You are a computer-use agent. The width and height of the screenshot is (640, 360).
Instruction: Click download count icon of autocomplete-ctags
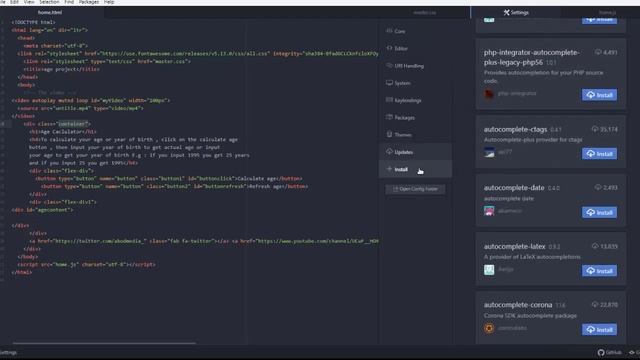coord(595,129)
